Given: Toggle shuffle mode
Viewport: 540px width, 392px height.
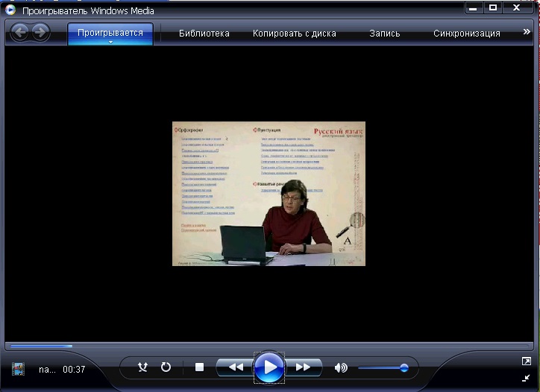Looking at the screenshot, I should tap(143, 367).
